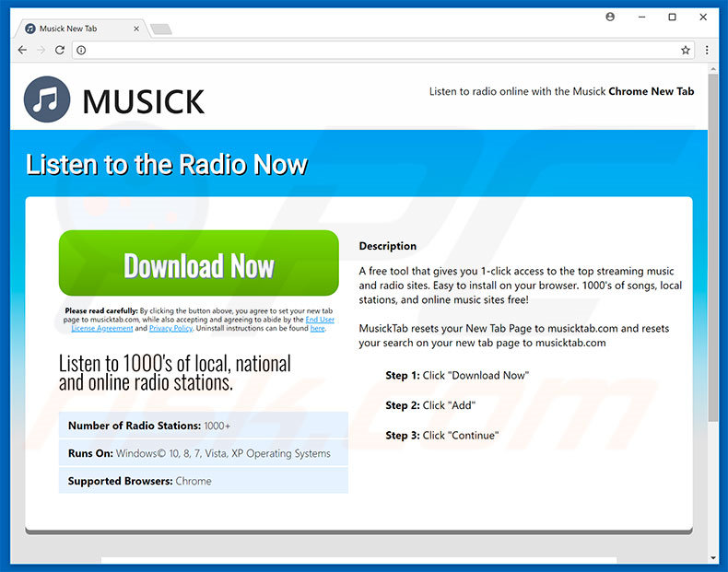Click the 'Please read carefully' disclaimer text
Viewport: 728px width, 572px height.
[x=199, y=320]
